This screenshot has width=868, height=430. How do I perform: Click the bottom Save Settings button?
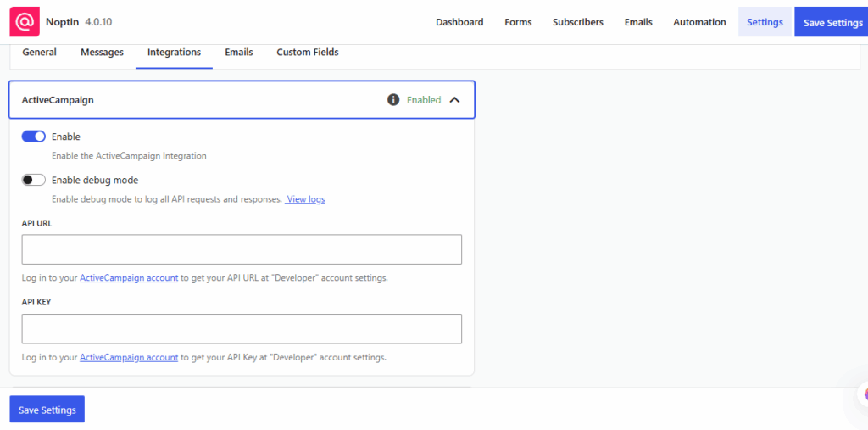pos(47,410)
